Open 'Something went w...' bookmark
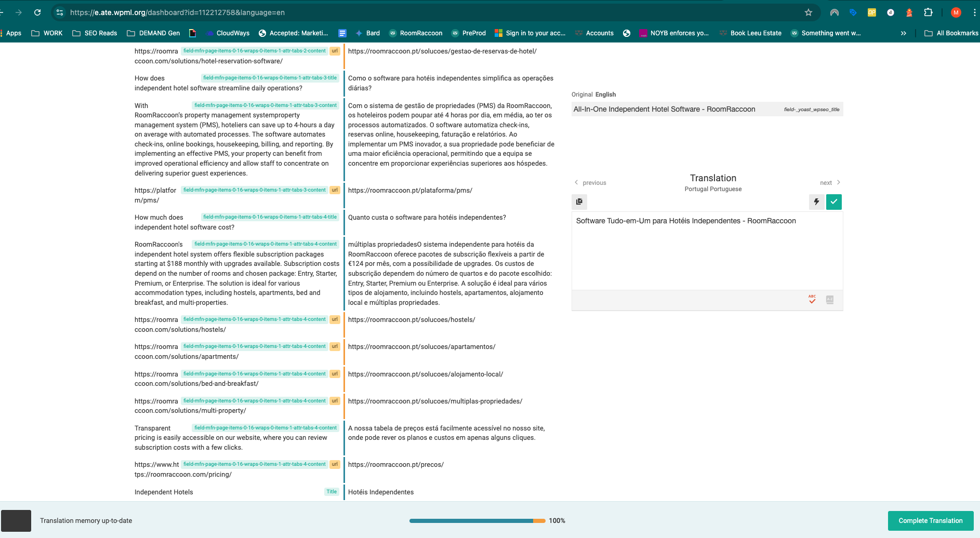980x538 pixels. [x=826, y=33]
